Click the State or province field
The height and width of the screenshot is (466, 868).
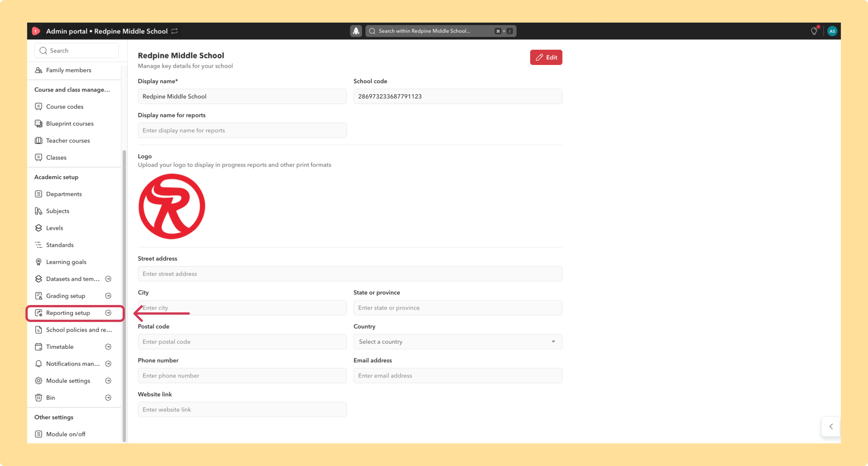point(458,308)
